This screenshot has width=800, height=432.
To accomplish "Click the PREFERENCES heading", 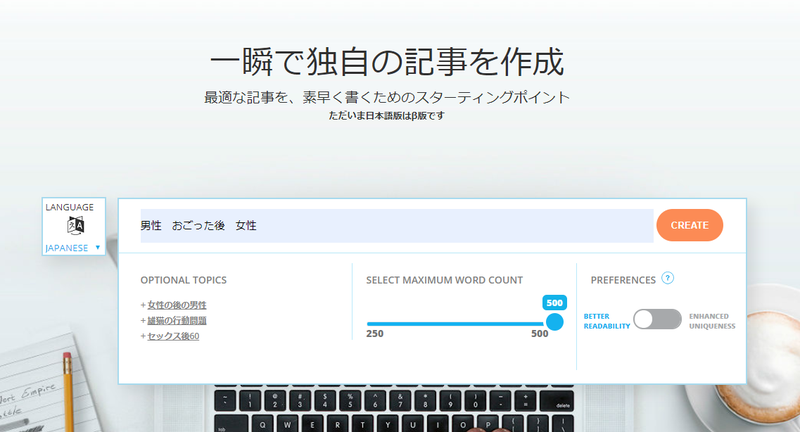I will pyautogui.click(x=623, y=280).
